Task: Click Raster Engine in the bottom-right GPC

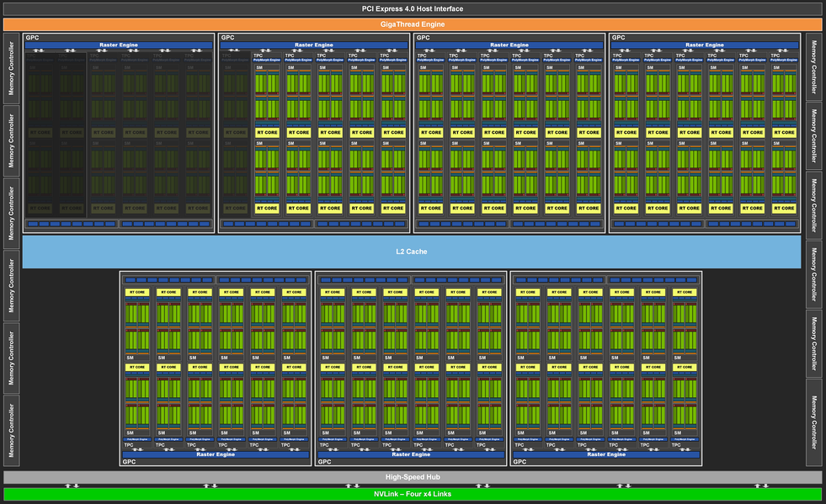Action: click(606, 454)
